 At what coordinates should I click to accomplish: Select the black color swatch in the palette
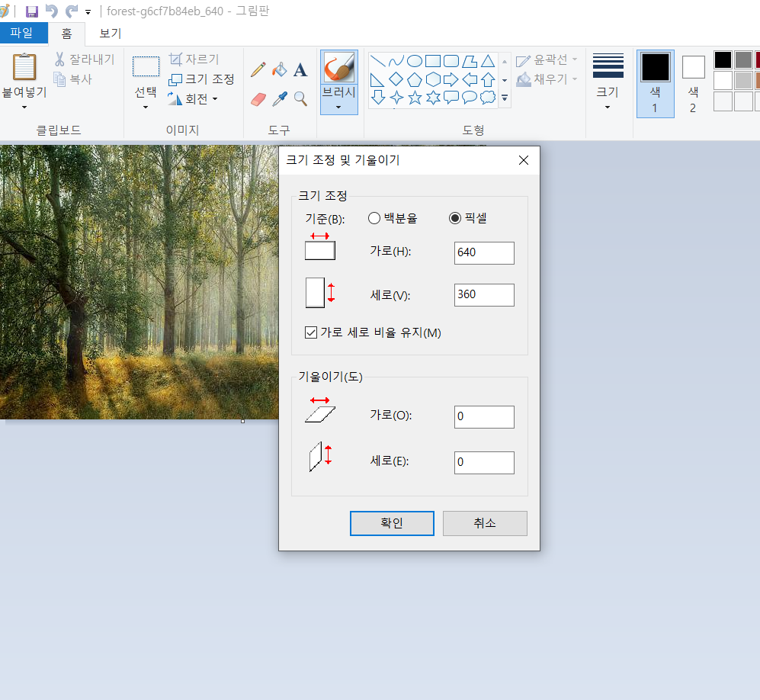[x=722, y=59]
